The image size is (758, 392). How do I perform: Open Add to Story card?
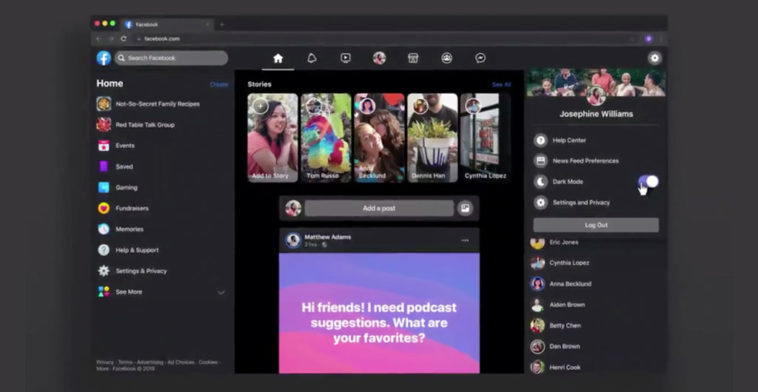tap(273, 138)
